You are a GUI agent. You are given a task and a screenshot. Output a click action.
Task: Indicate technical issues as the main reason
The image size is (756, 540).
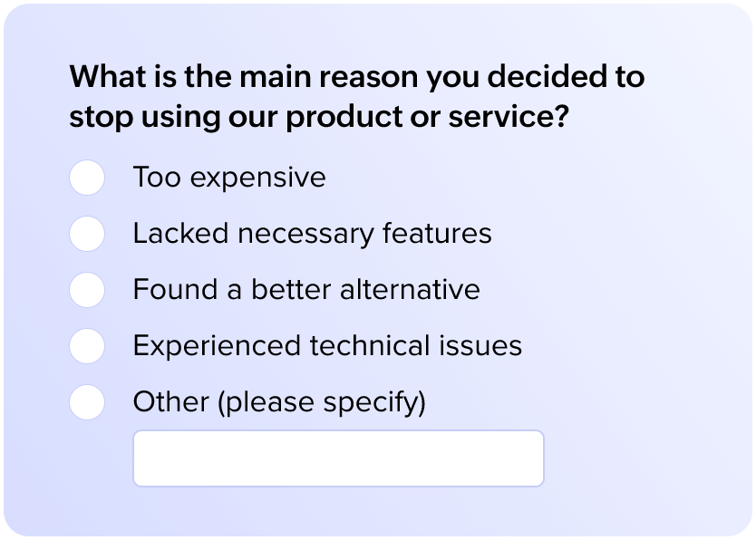click(x=87, y=346)
